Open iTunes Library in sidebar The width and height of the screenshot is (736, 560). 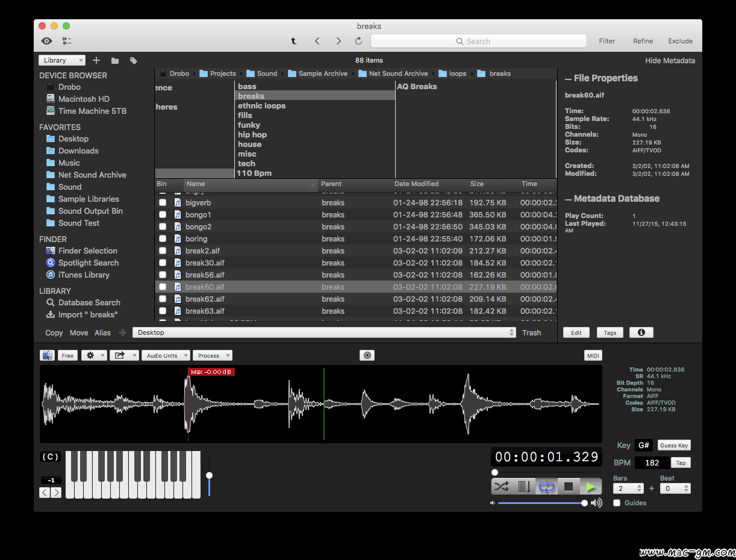(84, 275)
